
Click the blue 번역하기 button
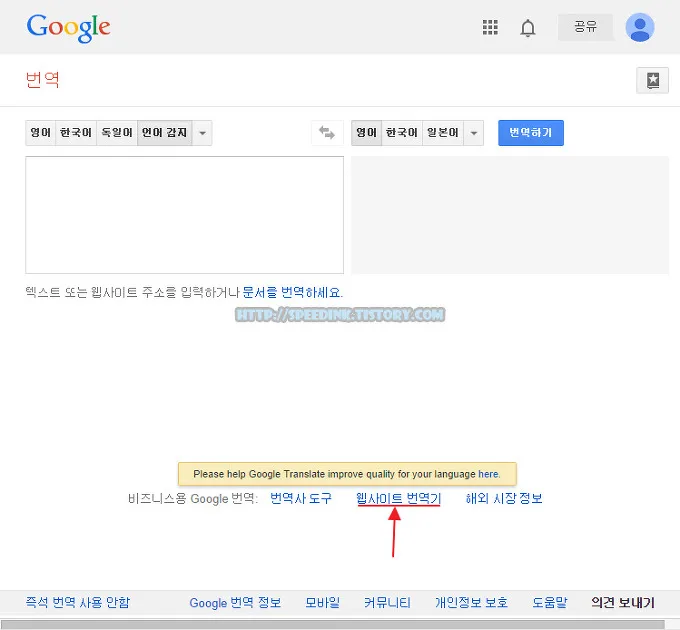[531, 133]
